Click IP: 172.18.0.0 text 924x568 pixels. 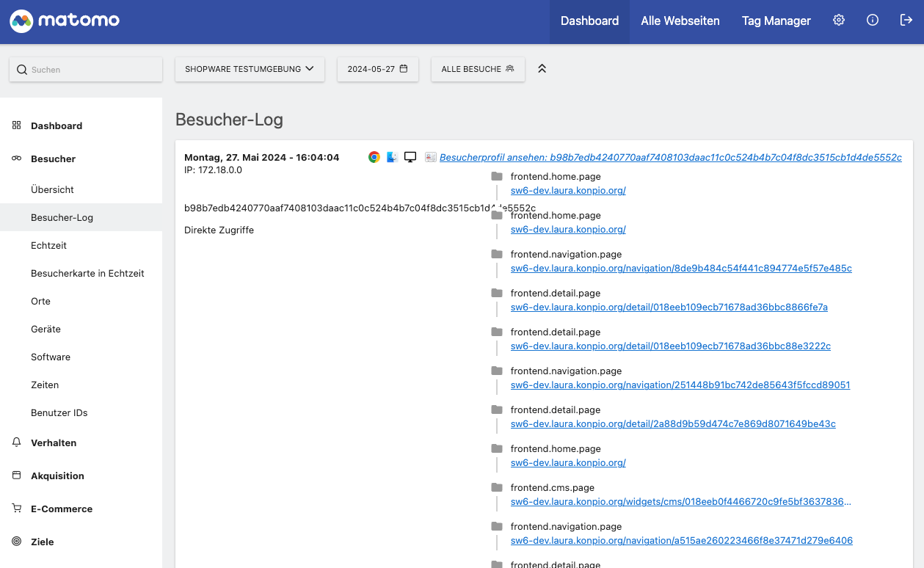click(213, 170)
